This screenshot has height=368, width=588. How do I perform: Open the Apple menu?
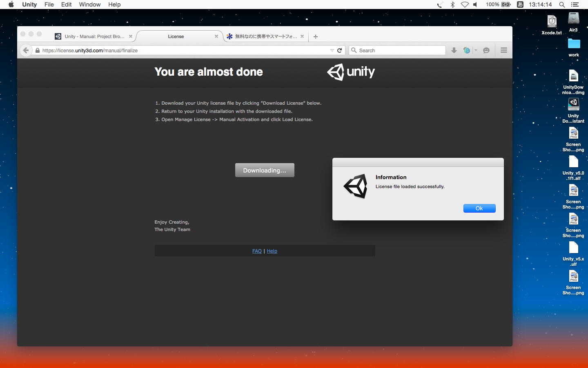(11, 4)
